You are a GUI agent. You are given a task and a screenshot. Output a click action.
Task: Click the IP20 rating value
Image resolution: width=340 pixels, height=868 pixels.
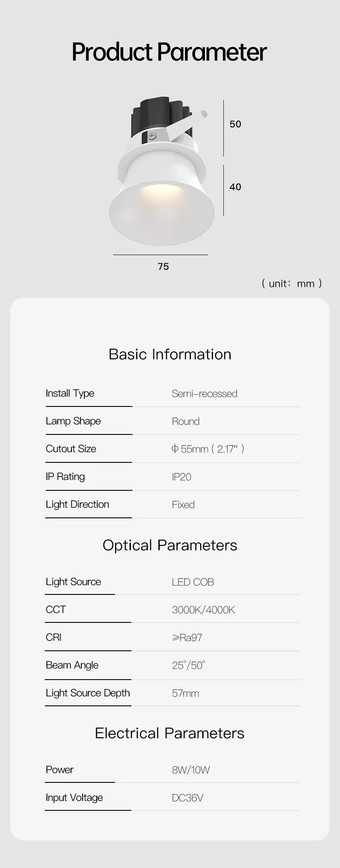pyautogui.click(x=181, y=477)
